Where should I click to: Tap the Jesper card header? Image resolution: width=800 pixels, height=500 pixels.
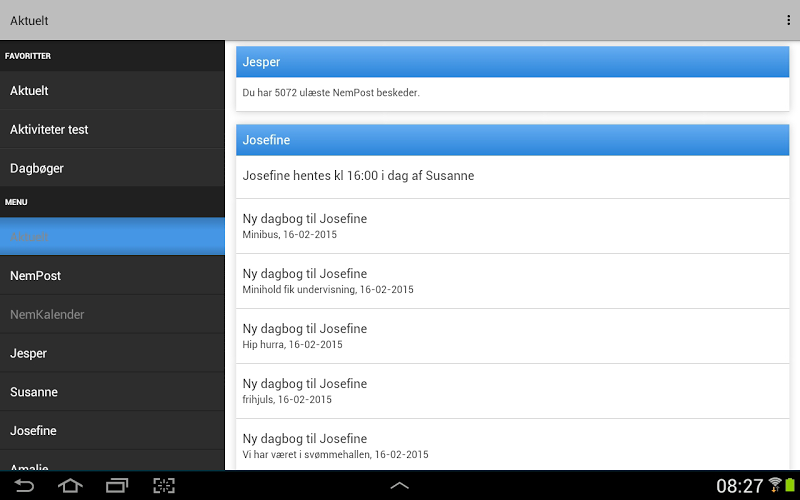click(512, 62)
